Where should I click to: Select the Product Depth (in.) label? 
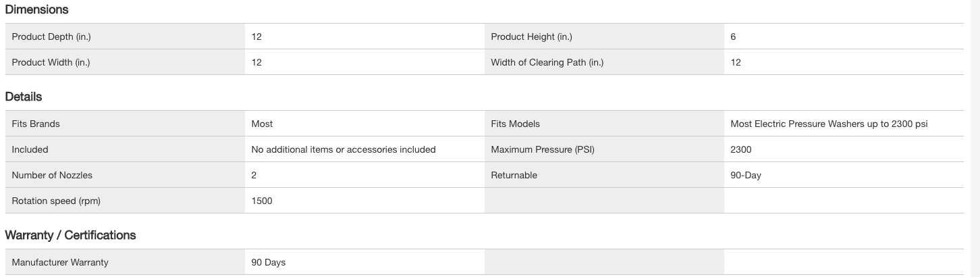click(51, 37)
